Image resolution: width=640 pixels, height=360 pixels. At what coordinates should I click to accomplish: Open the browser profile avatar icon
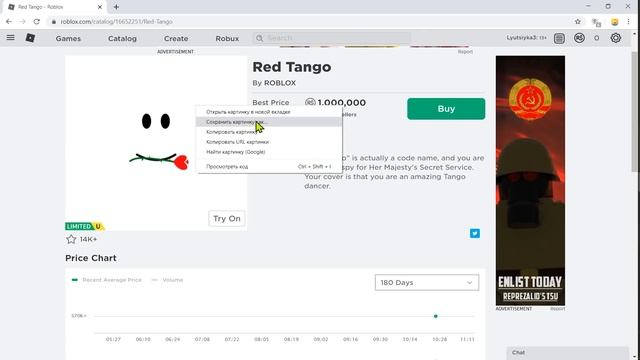click(614, 22)
